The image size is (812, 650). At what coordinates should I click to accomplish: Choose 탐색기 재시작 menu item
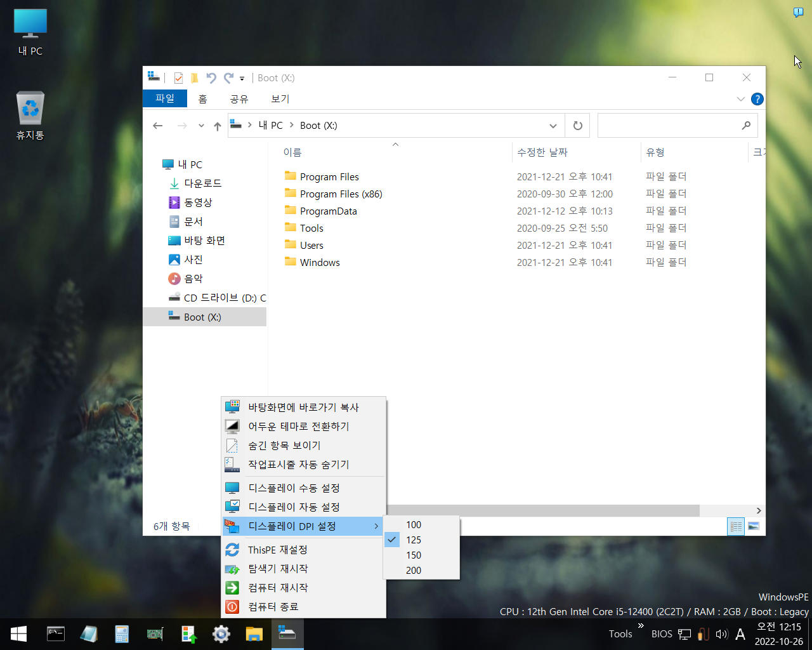pos(304,568)
